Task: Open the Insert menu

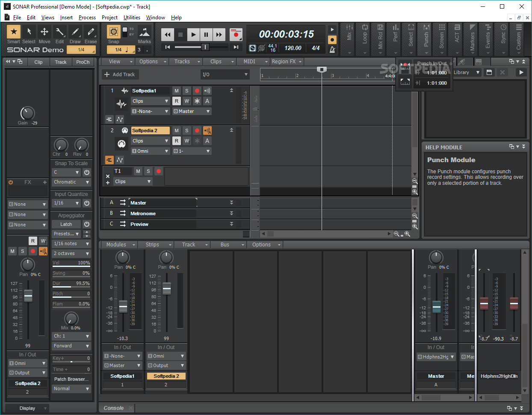Action: click(66, 18)
